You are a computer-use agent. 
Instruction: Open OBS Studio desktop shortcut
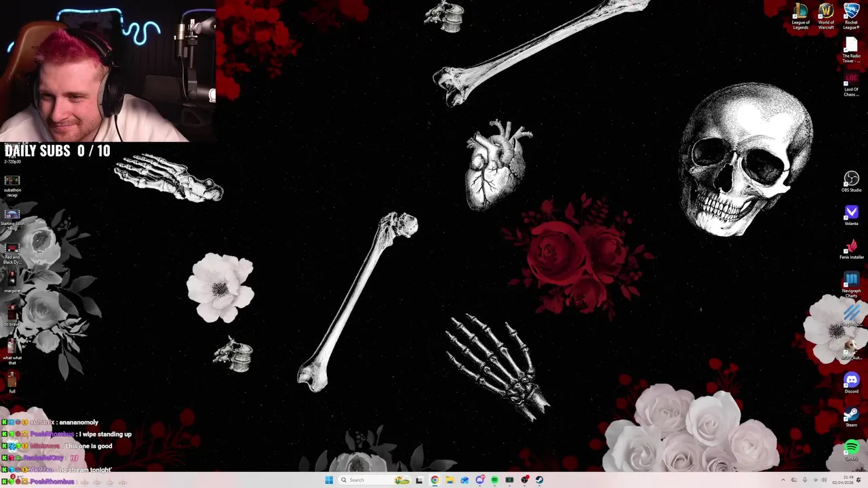coord(851,182)
